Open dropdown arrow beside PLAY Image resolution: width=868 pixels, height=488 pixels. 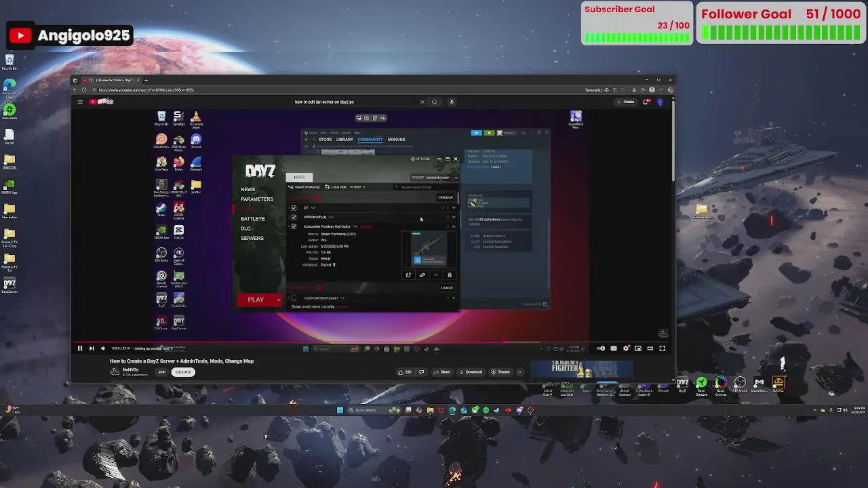pos(278,300)
